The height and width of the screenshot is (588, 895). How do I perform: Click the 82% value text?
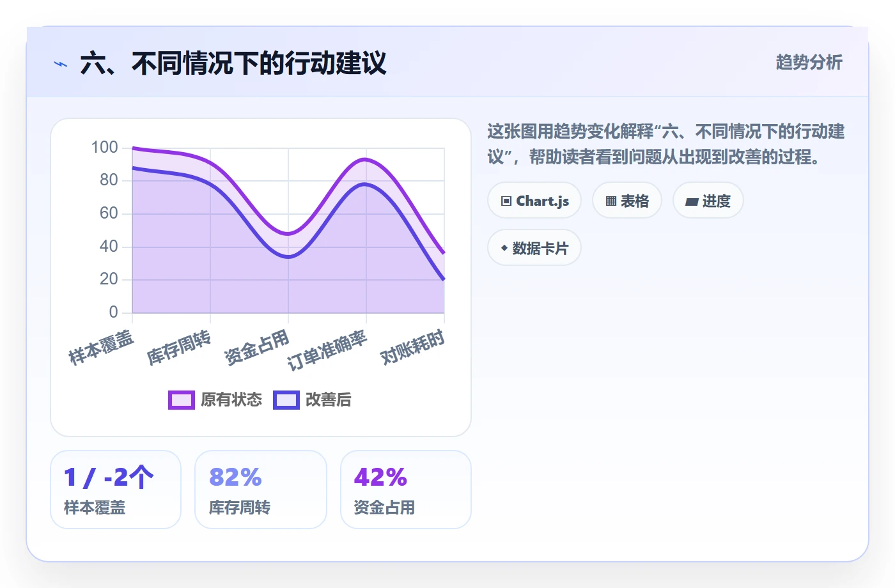[x=235, y=477]
